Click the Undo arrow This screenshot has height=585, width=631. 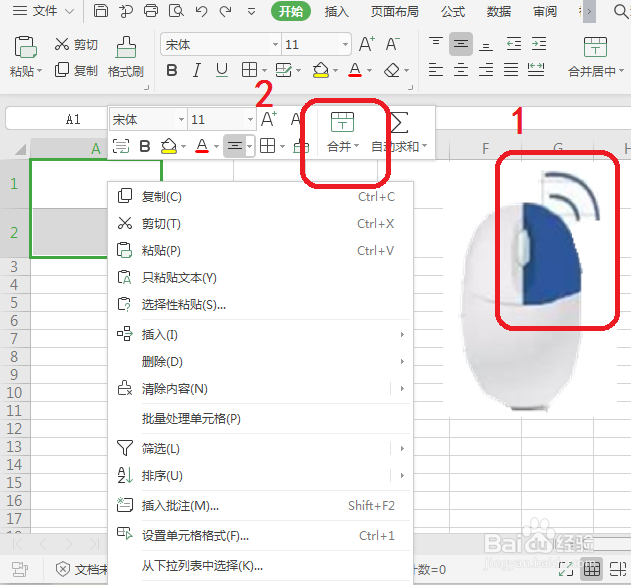(201, 11)
